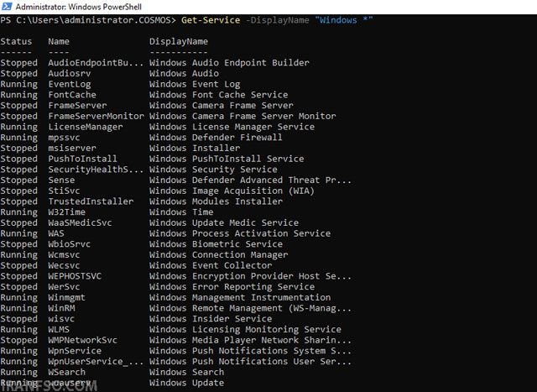Click 'Windows Update' display name
Screen dimensions: 537x392
click(x=187, y=383)
